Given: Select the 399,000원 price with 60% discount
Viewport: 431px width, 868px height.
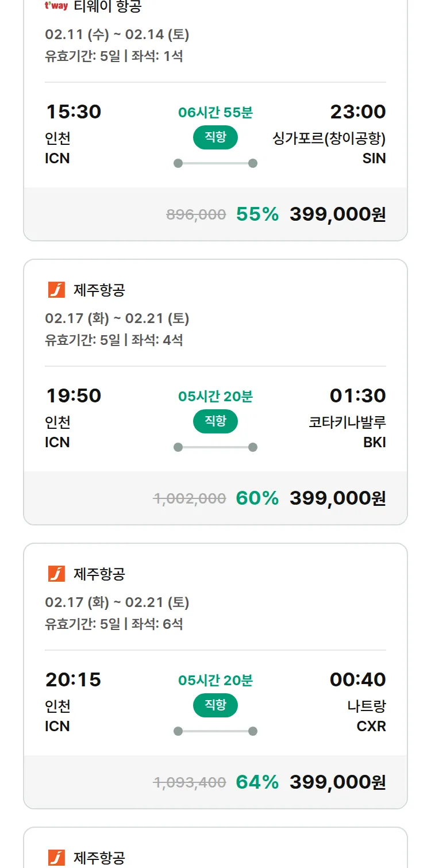Looking at the screenshot, I should (x=337, y=498).
